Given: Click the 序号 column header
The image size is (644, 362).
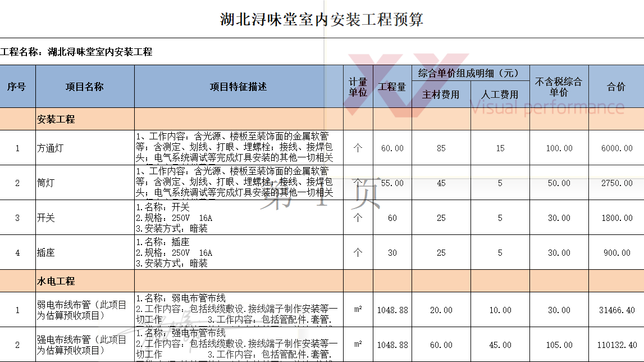Looking at the screenshot, I should 17,87.
